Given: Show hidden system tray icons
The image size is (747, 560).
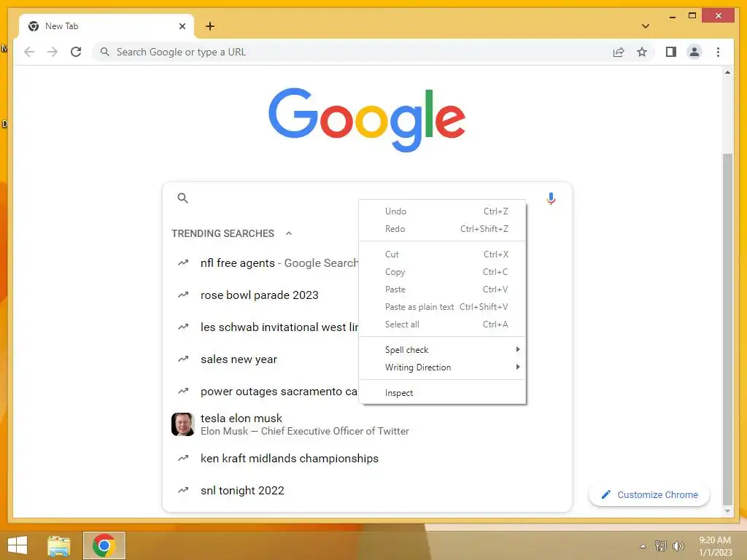Looking at the screenshot, I should click(x=643, y=545).
